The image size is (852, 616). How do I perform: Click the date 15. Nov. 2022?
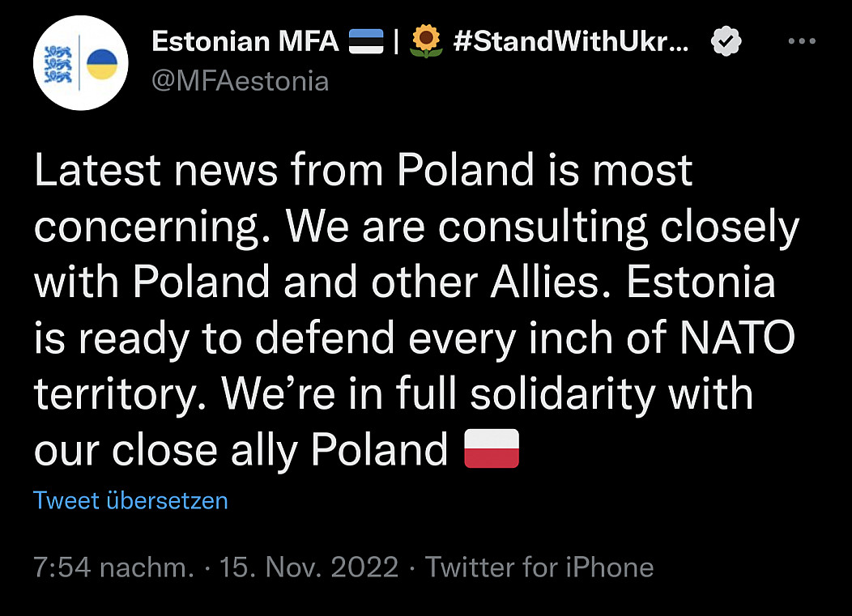click(x=309, y=567)
